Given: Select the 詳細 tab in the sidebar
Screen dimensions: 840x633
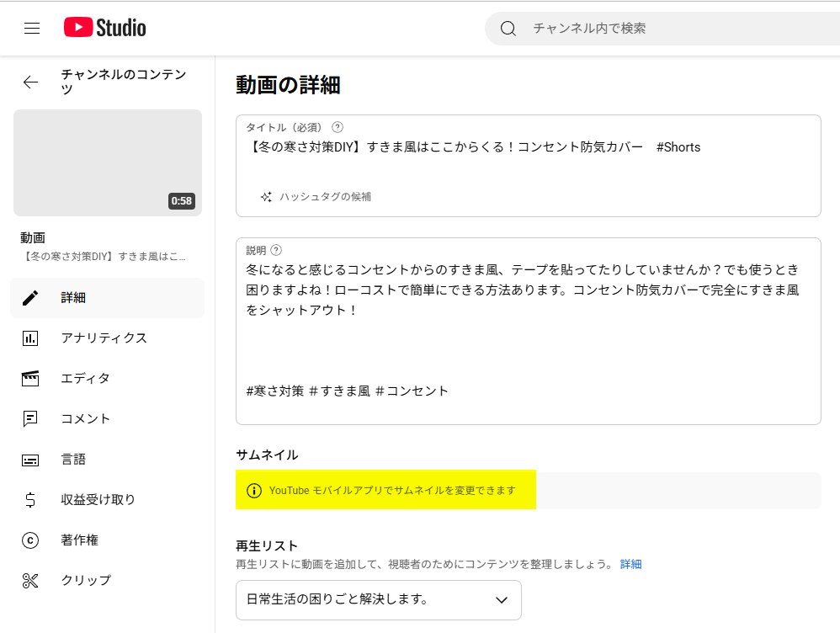Looking at the screenshot, I should click(x=74, y=297).
